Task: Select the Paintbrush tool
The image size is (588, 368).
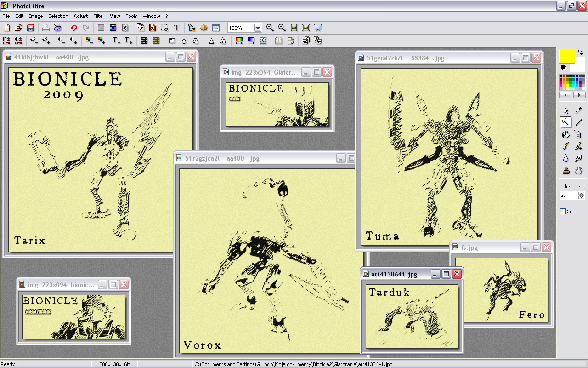Action: click(x=566, y=146)
